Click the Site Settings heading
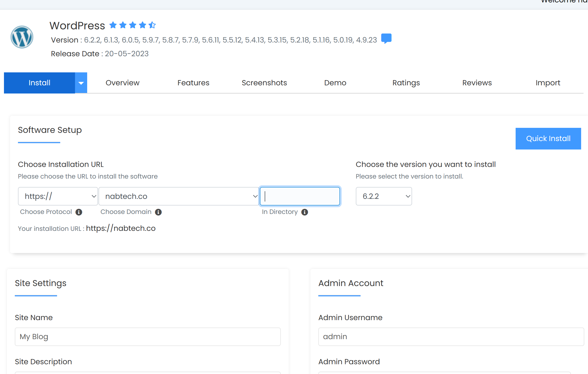Viewport: 588px width, 374px height. point(41,283)
